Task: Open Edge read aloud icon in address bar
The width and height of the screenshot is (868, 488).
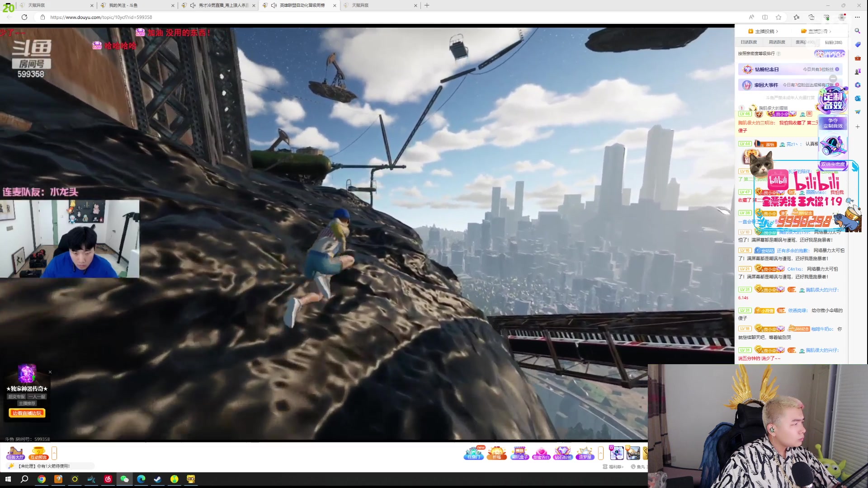Action: point(751,17)
